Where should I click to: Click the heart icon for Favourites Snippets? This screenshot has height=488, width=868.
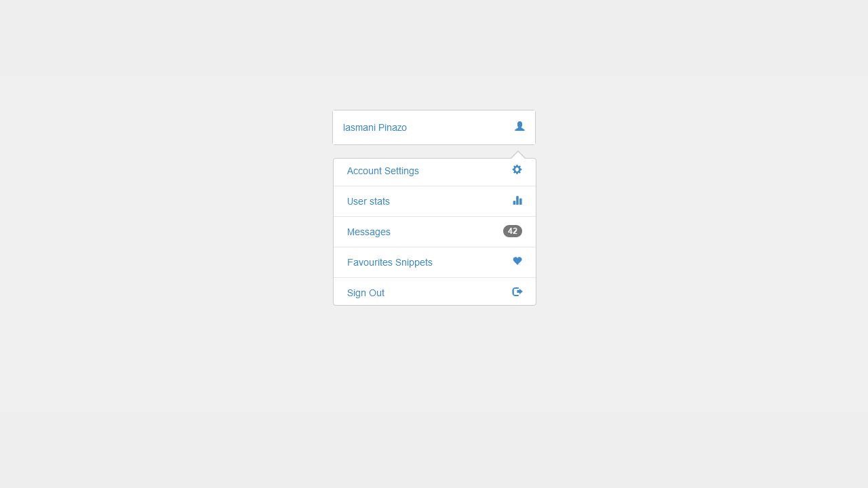(x=517, y=261)
